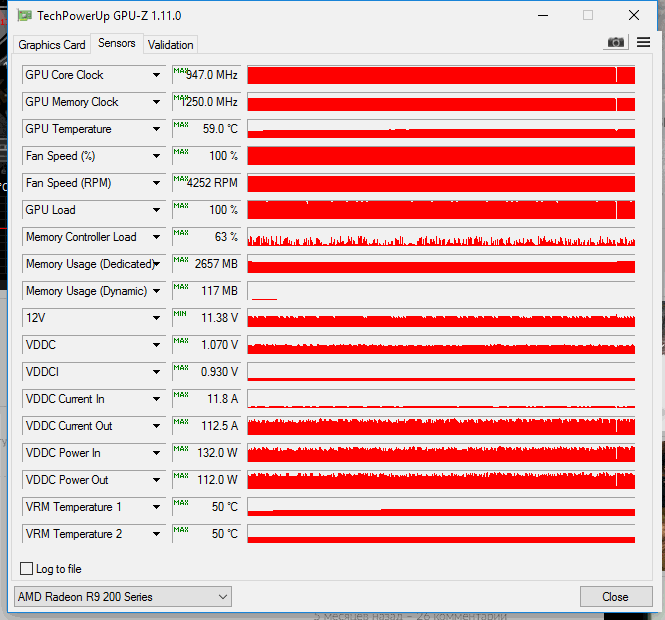Open the AMD Radeon R9 200 Series dropdown
Viewport: 665px width, 620px height.
click(x=123, y=596)
